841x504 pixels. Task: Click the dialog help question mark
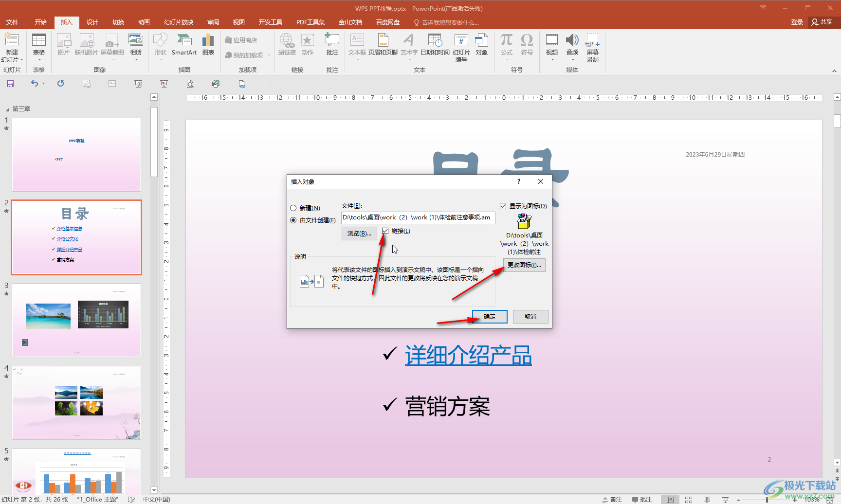[519, 181]
